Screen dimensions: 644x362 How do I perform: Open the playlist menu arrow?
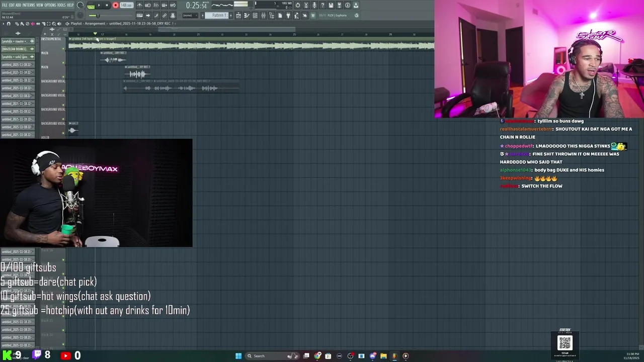coord(4,24)
